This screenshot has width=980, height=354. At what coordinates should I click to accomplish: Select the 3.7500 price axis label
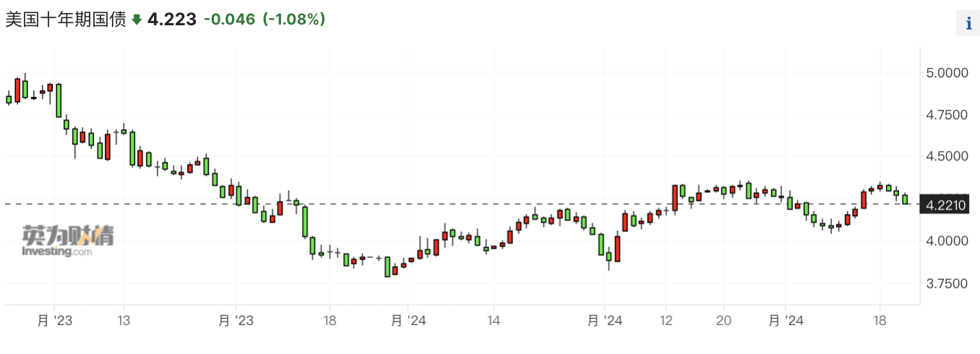[x=946, y=284]
